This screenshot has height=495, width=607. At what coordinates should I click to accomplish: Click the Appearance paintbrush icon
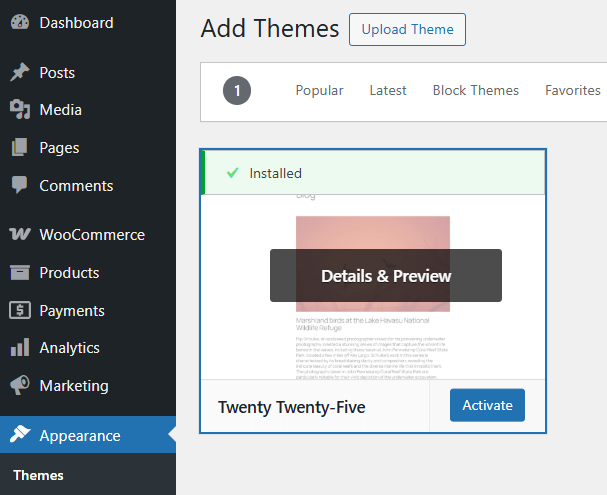19,436
